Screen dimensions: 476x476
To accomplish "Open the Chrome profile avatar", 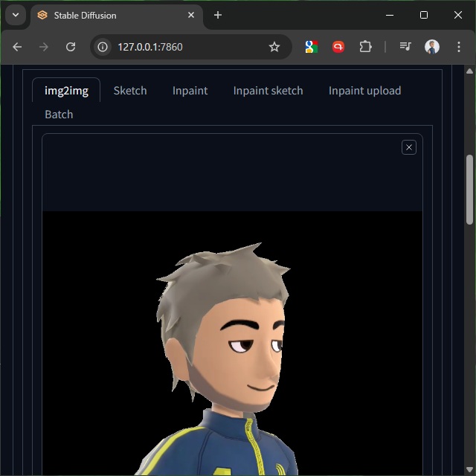I will (x=432, y=47).
